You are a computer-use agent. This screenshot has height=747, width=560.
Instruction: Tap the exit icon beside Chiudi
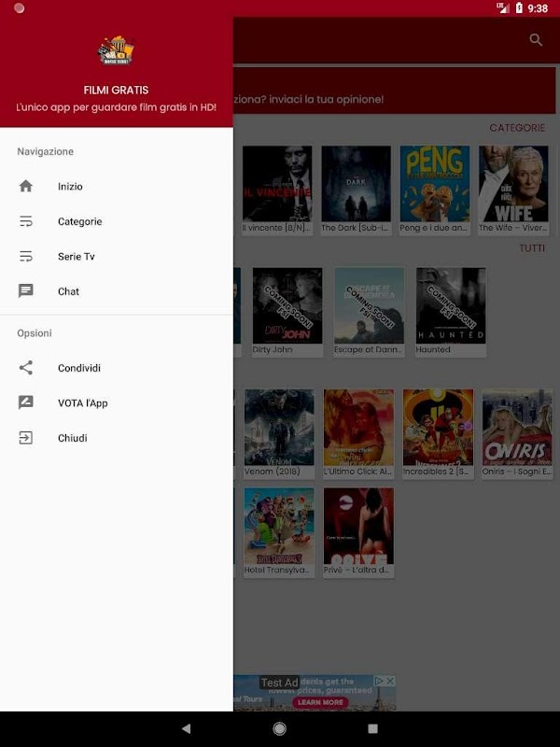click(x=26, y=438)
